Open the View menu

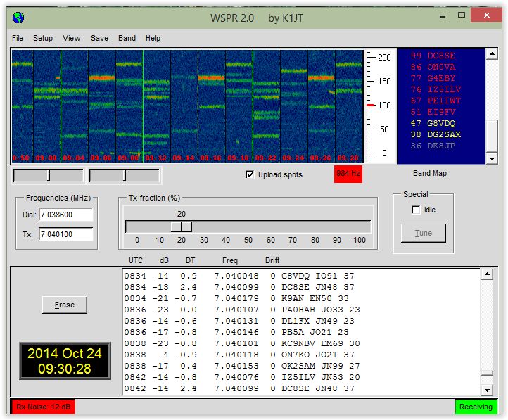pyautogui.click(x=71, y=38)
